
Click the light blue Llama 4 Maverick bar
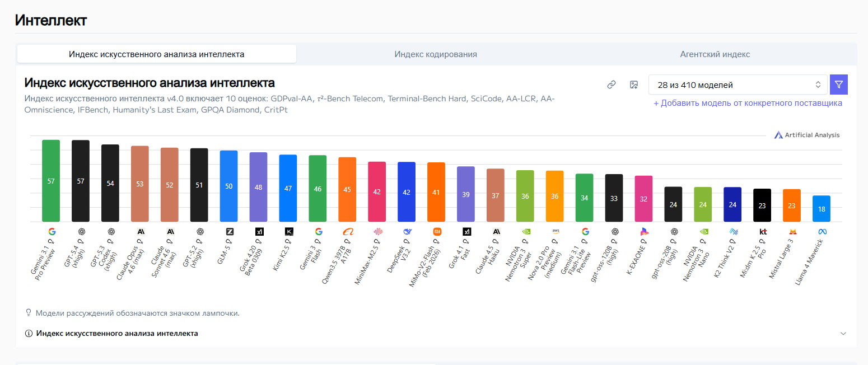(822, 208)
